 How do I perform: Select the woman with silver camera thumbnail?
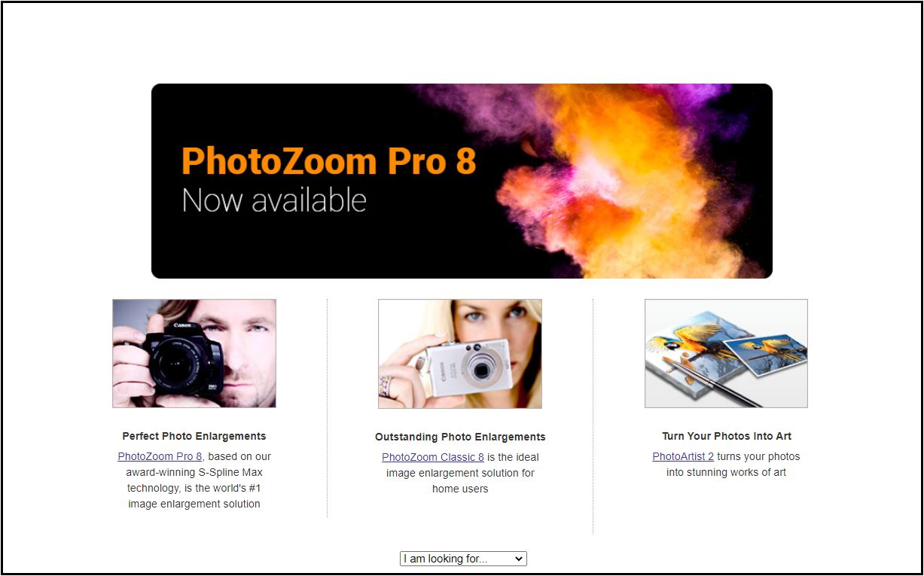point(460,354)
